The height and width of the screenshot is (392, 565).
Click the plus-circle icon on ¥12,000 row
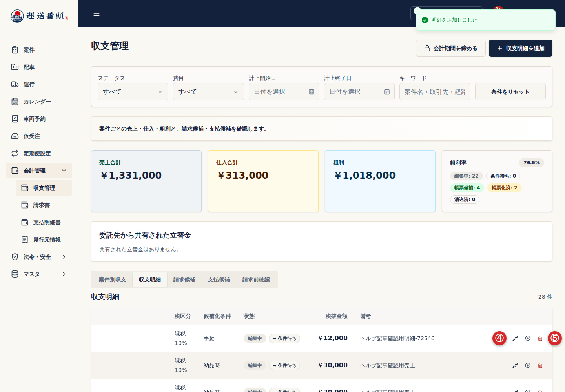point(528,338)
